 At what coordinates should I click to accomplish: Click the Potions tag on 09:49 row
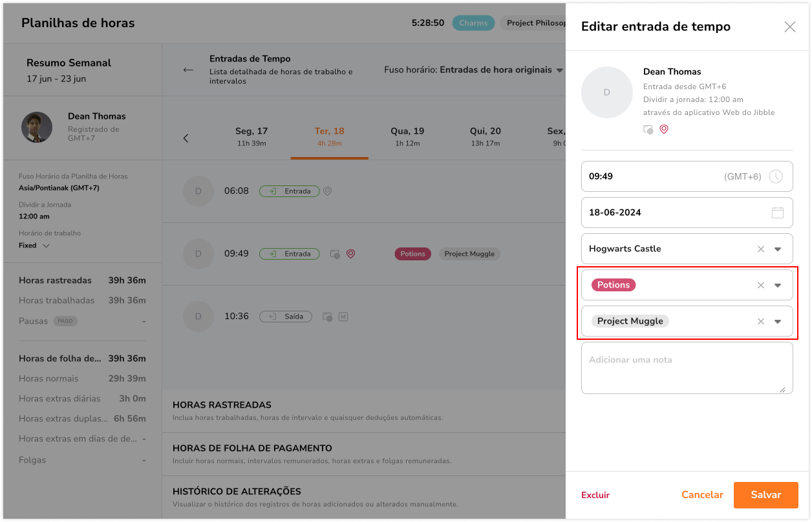click(412, 254)
